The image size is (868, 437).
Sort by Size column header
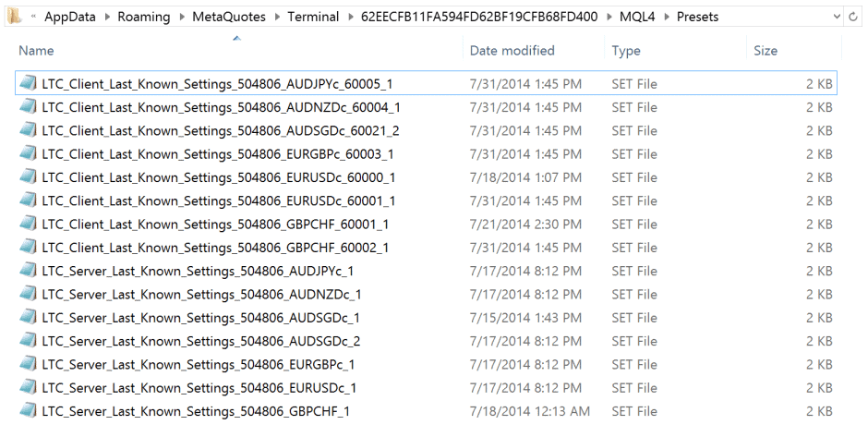point(766,51)
